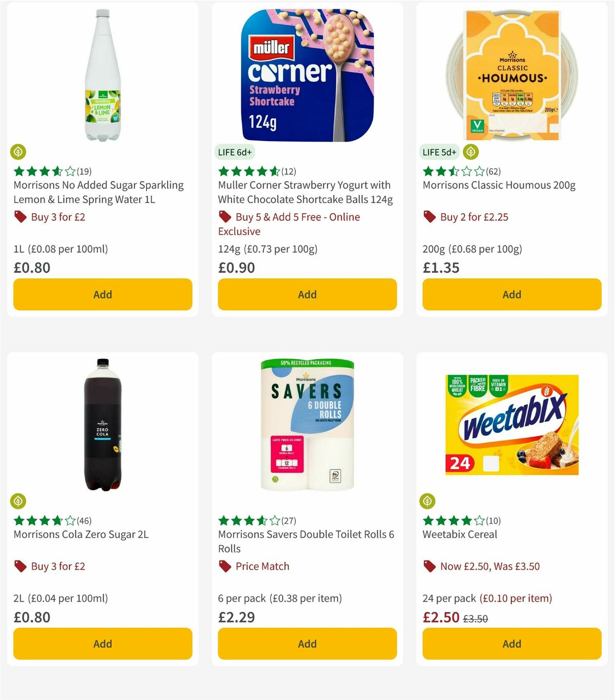The image size is (615, 700).
Task: Click the red tag icon on Buy 3 for £2 water offer
Action: [x=20, y=217]
